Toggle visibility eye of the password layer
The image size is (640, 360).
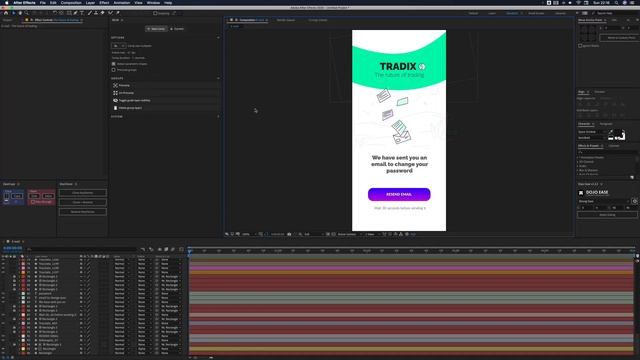3,293
